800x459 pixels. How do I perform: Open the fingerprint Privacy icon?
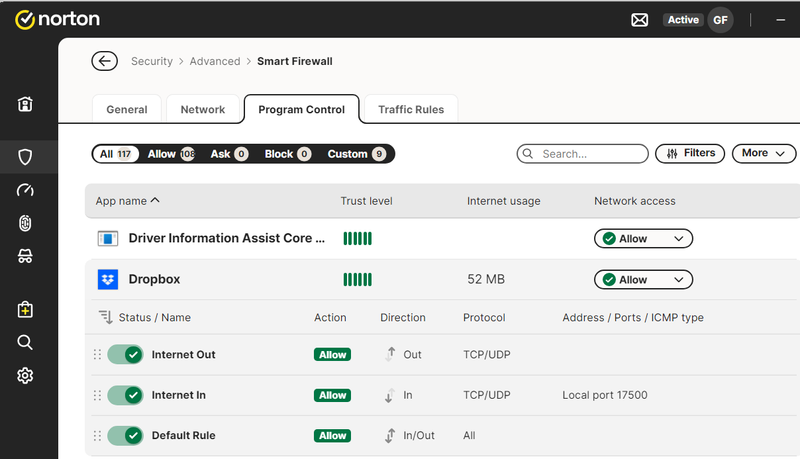[26, 223]
